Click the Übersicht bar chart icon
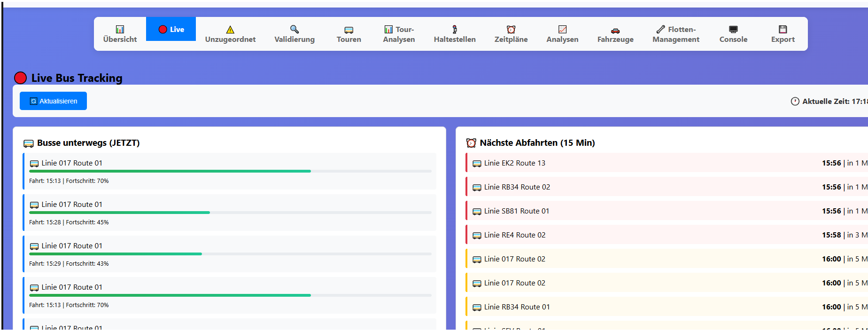The image size is (868, 332). (120, 29)
